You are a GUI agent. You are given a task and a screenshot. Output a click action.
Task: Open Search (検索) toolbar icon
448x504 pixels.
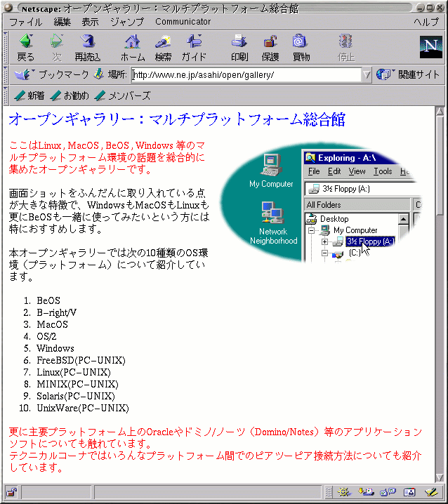(163, 48)
